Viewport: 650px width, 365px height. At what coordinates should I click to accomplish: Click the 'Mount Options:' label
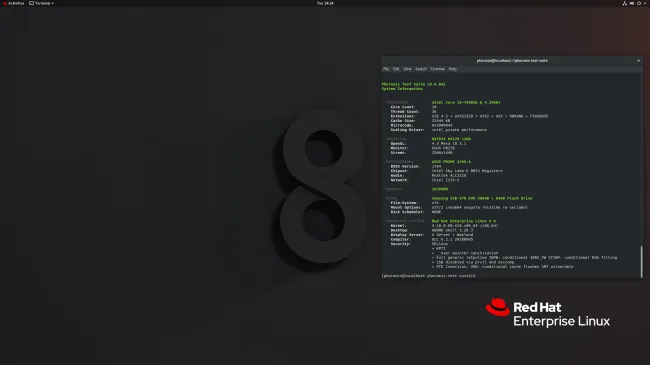coord(406,207)
